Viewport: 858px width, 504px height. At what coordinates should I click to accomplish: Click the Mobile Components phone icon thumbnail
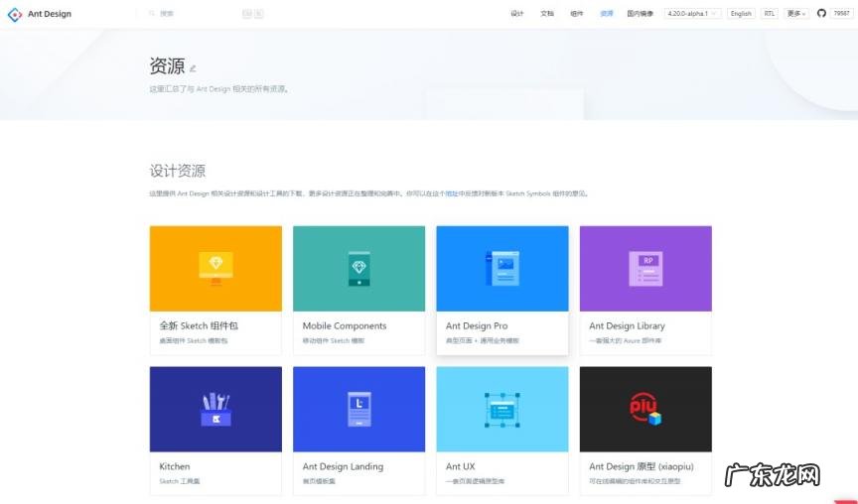pyautogui.click(x=358, y=269)
